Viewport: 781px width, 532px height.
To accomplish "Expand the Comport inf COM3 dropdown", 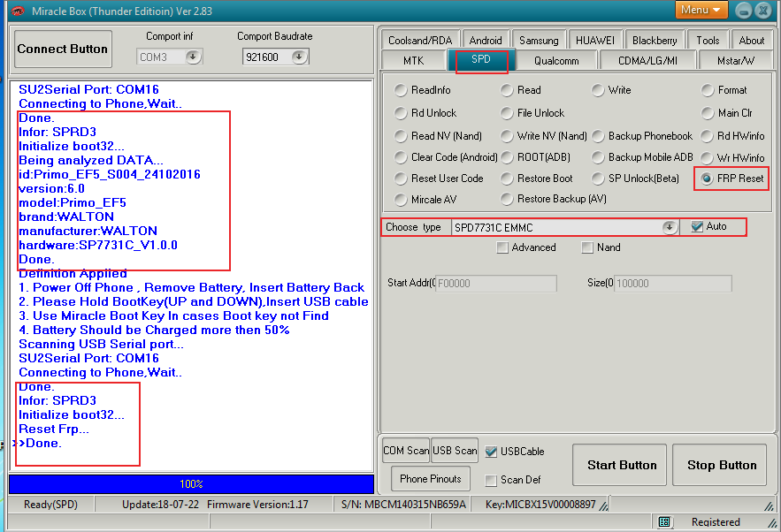I will 193,57.
